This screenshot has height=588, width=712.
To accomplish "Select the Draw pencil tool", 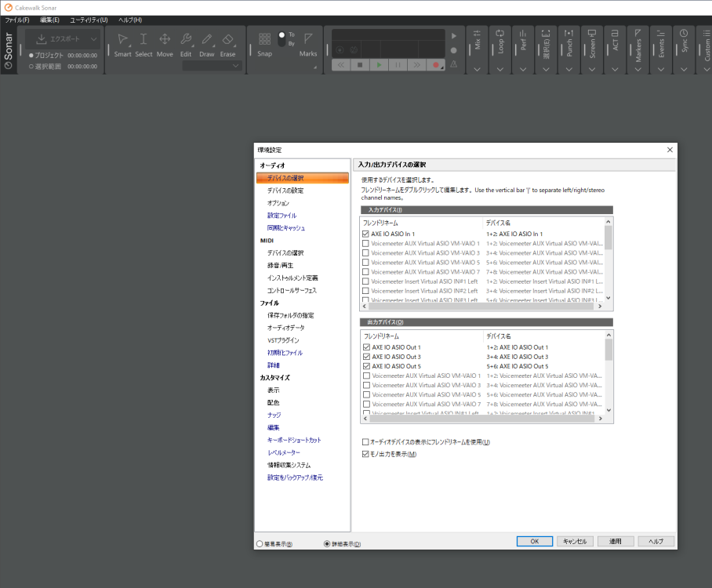I will pyautogui.click(x=206, y=45).
